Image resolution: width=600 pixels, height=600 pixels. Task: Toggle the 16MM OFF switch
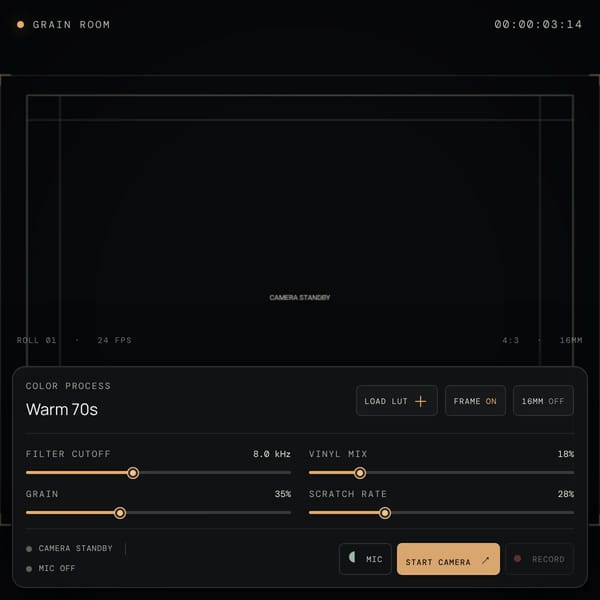pos(543,401)
